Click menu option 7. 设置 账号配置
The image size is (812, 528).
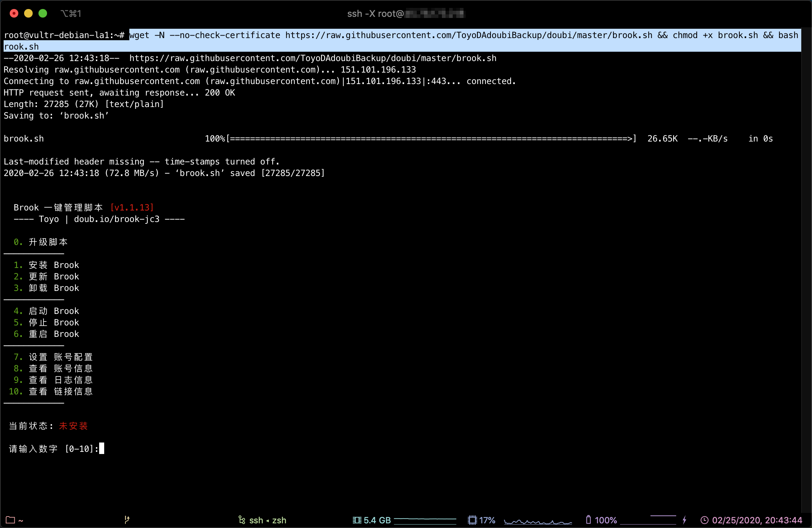click(53, 357)
